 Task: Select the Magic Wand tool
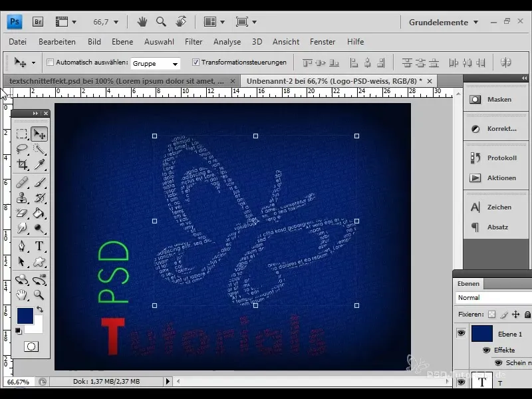click(x=39, y=148)
